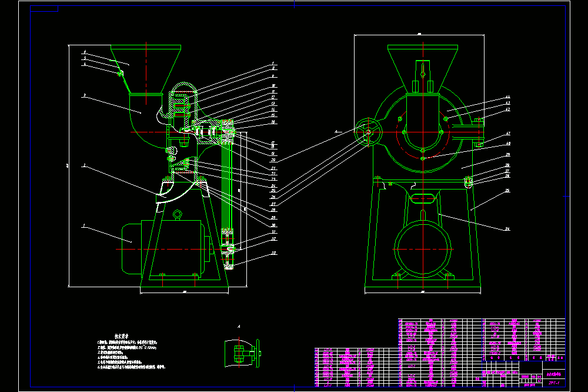Image resolution: width=588 pixels, height=392 pixels.
Task: Select part callout number 3 beside the elbow
Action: point(85,95)
